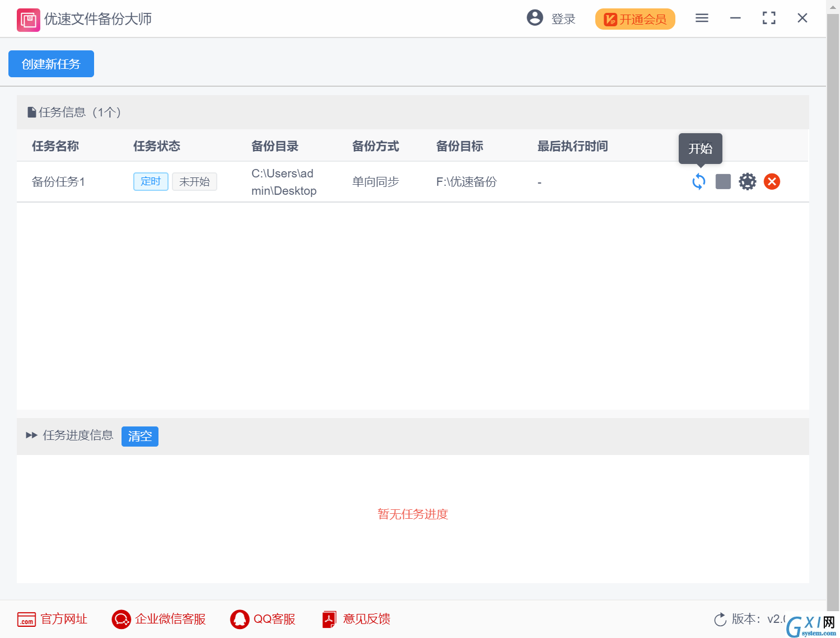Click the 备份目录 column header
Image resolution: width=840 pixels, height=638 pixels.
click(x=275, y=146)
